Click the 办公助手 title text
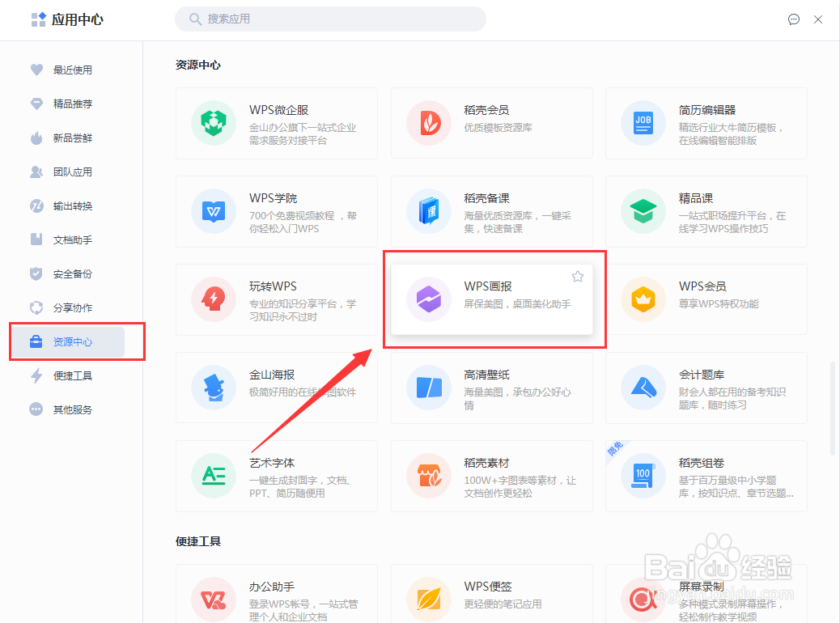Viewport: 840px width, 623px height. [272, 587]
